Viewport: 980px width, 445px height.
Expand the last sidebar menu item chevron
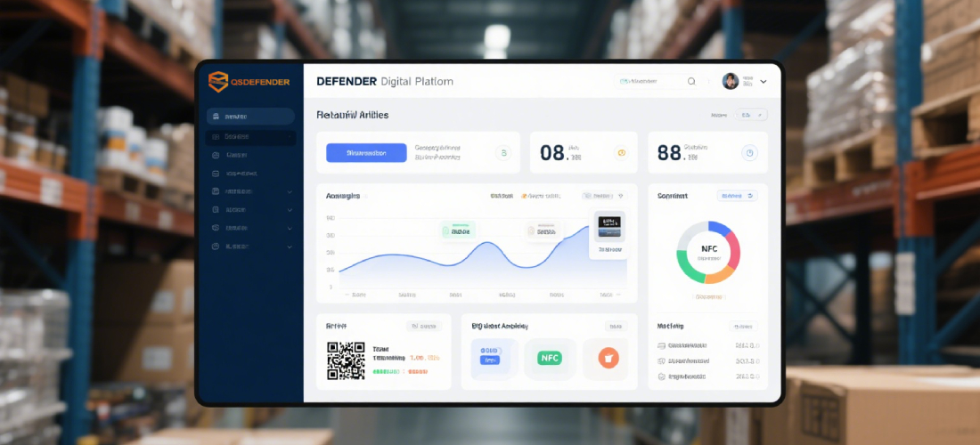point(290,247)
